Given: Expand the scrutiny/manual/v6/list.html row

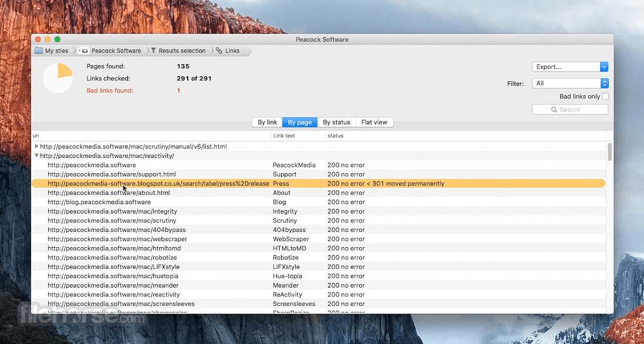Looking at the screenshot, I should tap(36, 146).
